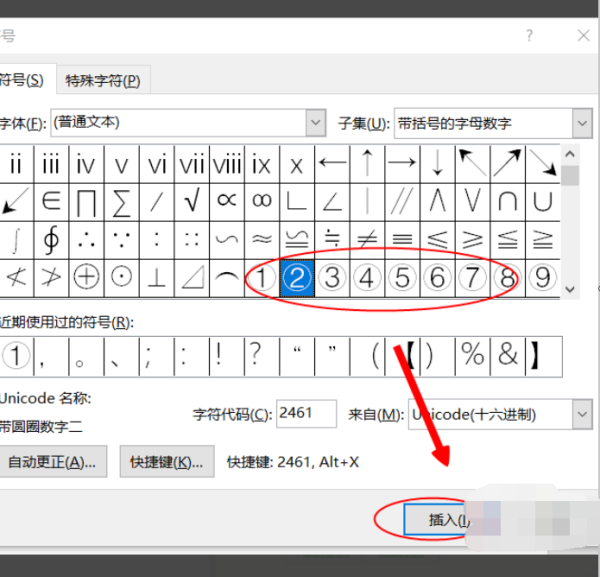Choose circled 1 in recently used symbols
This screenshot has width=600, height=577.
16,356
